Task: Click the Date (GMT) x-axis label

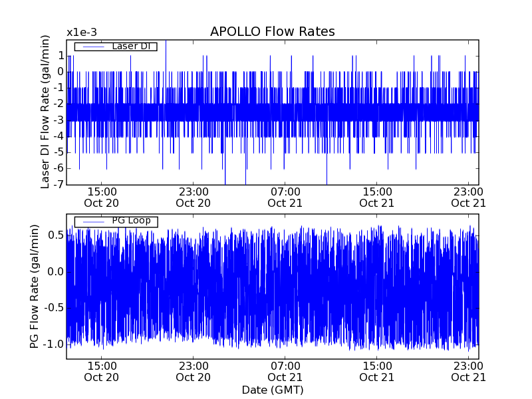Action: point(272,390)
